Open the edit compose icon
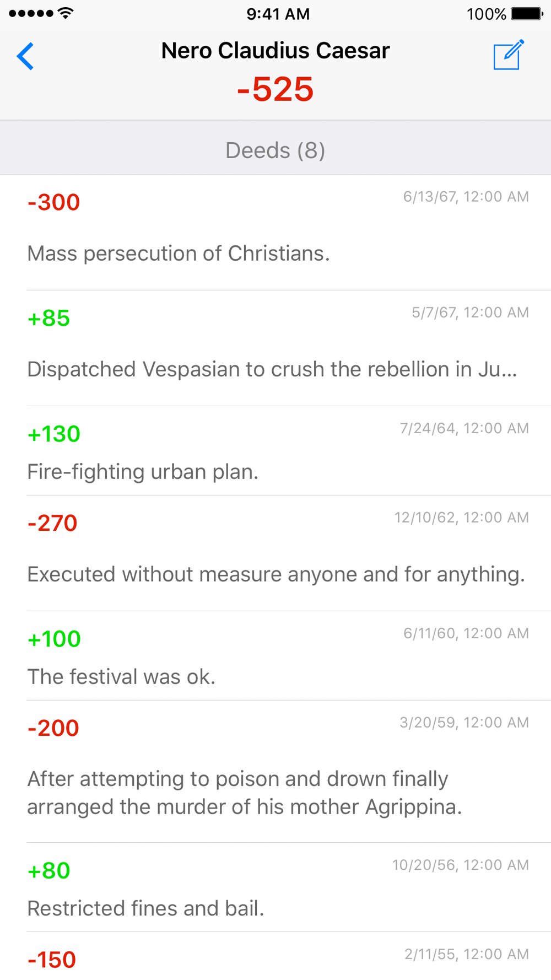Image resolution: width=551 pixels, height=980 pixels. [x=508, y=55]
